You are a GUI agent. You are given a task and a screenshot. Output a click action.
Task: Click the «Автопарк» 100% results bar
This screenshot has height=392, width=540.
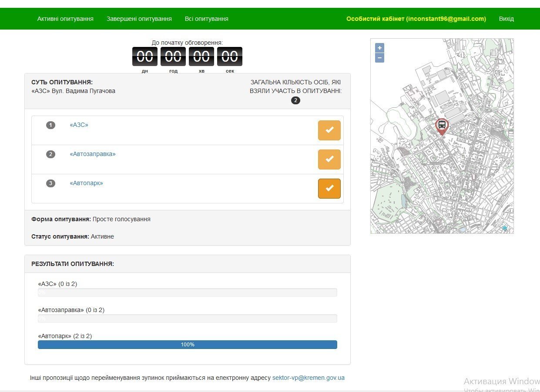click(187, 345)
